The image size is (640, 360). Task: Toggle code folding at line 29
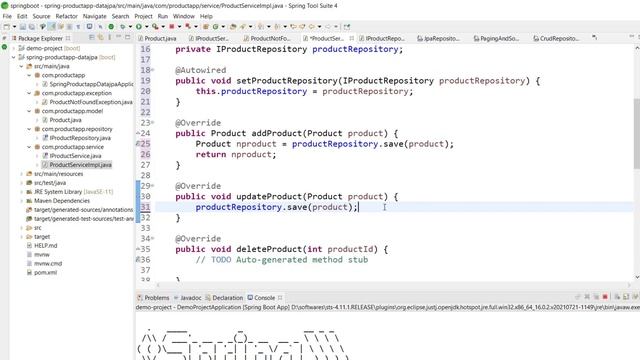153,186
